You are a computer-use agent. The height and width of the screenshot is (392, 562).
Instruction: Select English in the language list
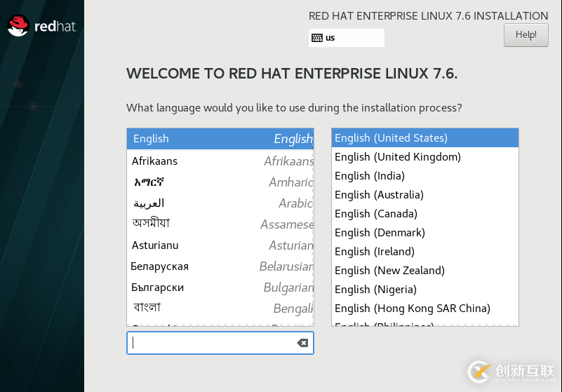[220, 139]
